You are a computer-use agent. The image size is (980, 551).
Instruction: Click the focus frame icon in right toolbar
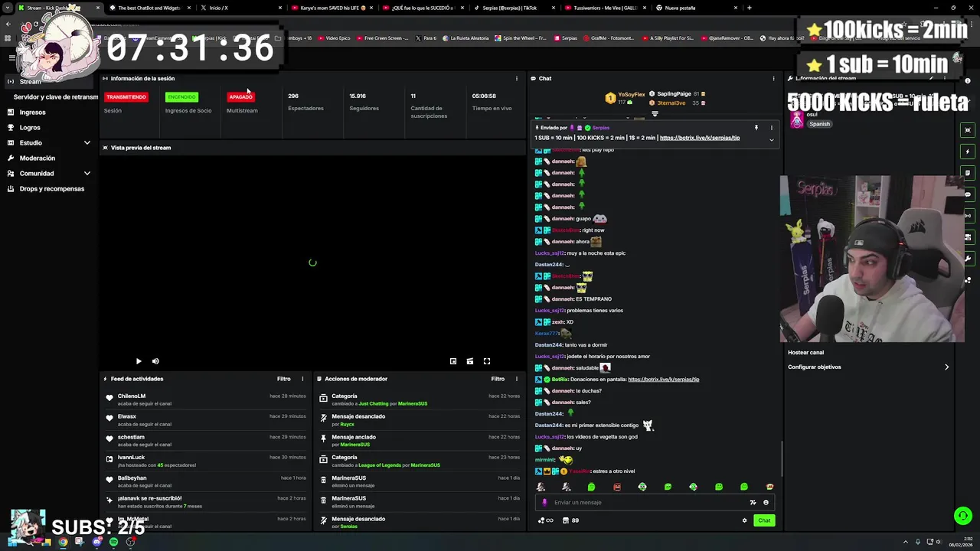point(968,130)
